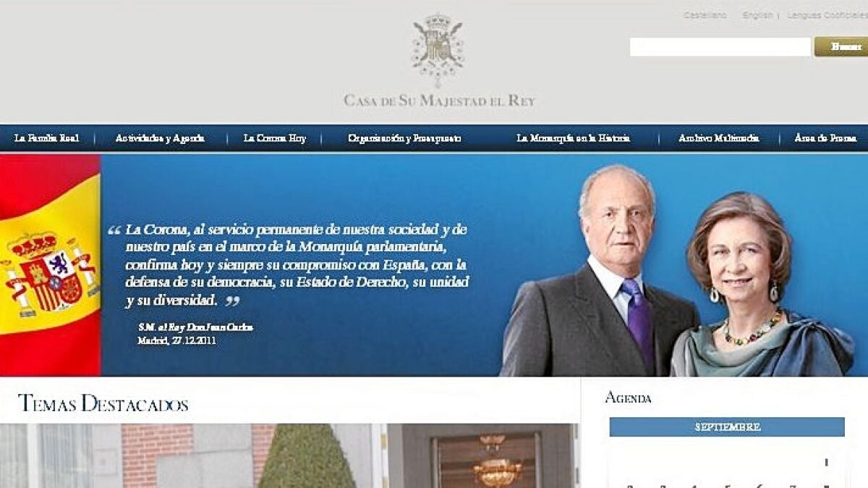Viewport: 868px width, 488px height.
Task: Open Área de Prensa section
Action: point(825,138)
